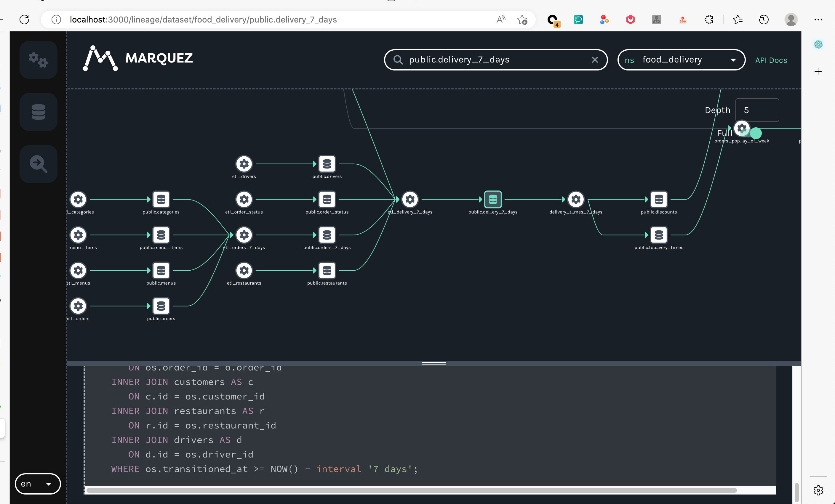The height and width of the screenshot is (504, 835).
Task: Select the etl_delivery_7_days job node
Action: click(x=410, y=200)
